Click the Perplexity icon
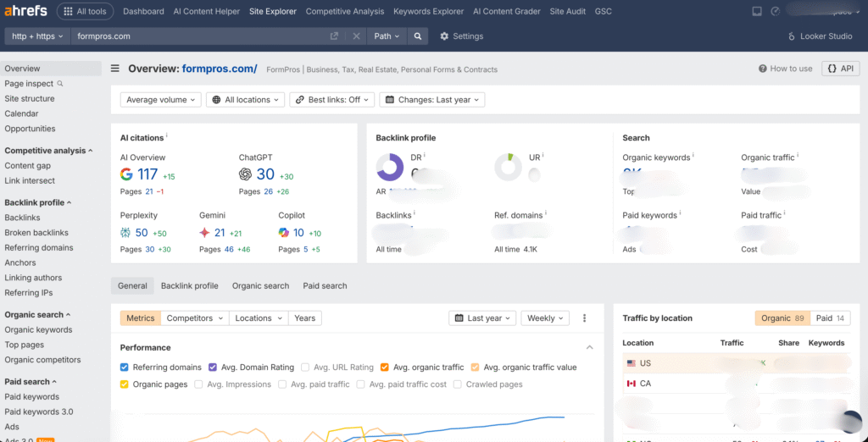Viewport: 868px width, 442px height. coord(125,233)
